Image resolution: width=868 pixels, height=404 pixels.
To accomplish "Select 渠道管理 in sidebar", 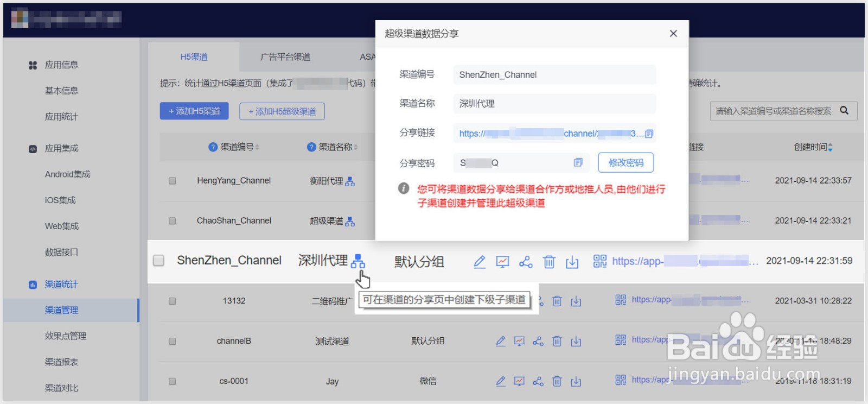I will (x=71, y=310).
